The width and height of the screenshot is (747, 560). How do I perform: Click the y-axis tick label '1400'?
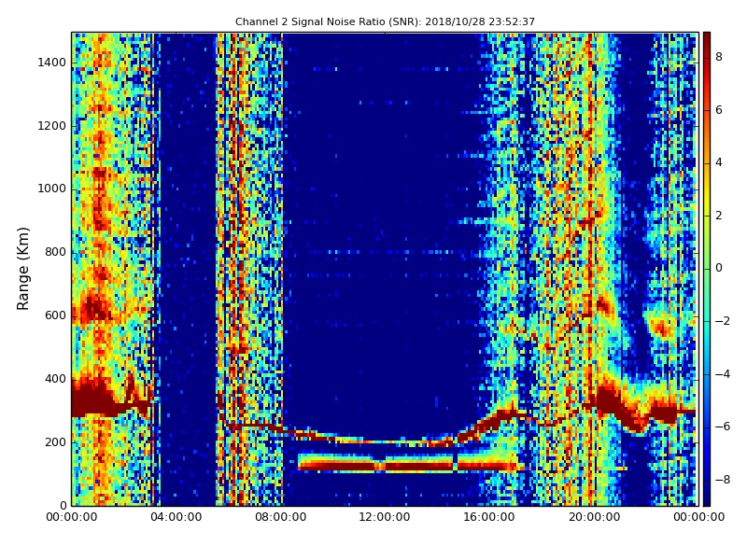pos(52,63)
